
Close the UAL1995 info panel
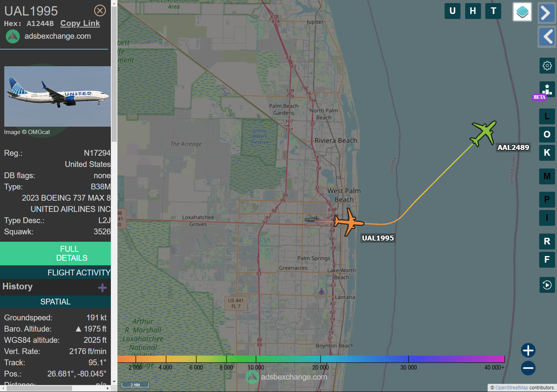click(x=100, y=10)
